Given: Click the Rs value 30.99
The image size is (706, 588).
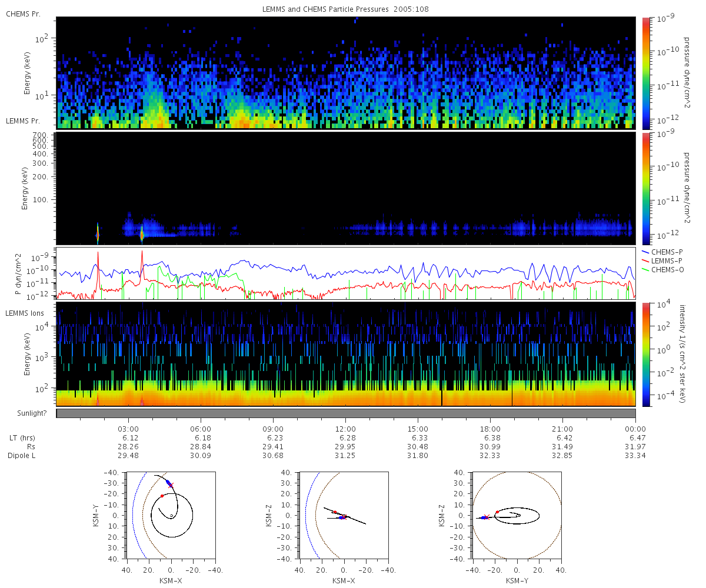Looking at the screenshot, I should [490, 447].
